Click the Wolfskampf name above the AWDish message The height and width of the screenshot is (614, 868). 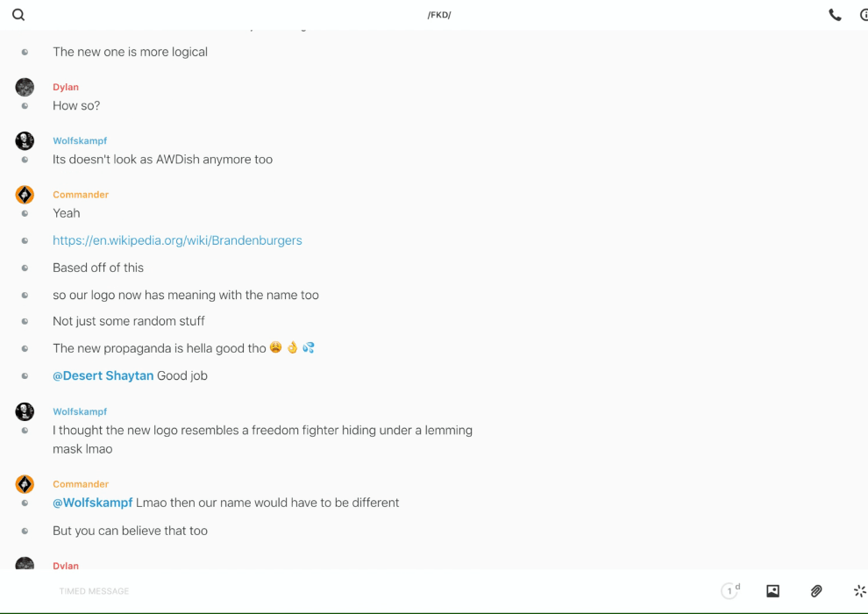click(80, 140)
